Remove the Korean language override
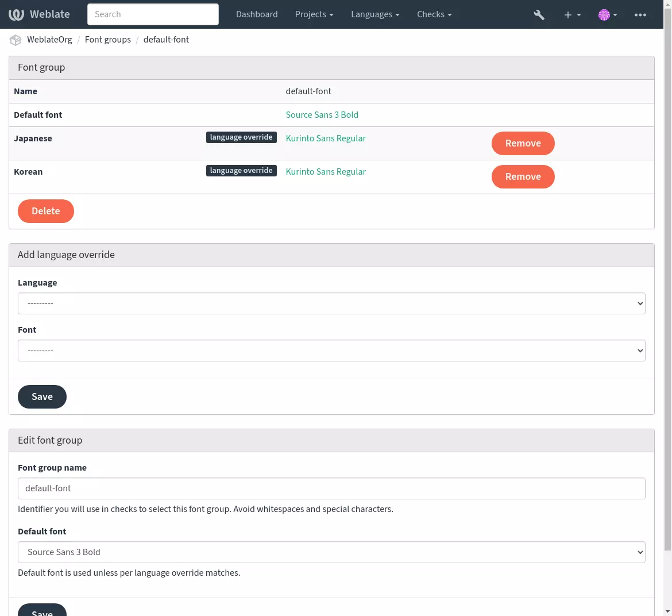Viewport: 672px width, 616px height. coord(523,176)
